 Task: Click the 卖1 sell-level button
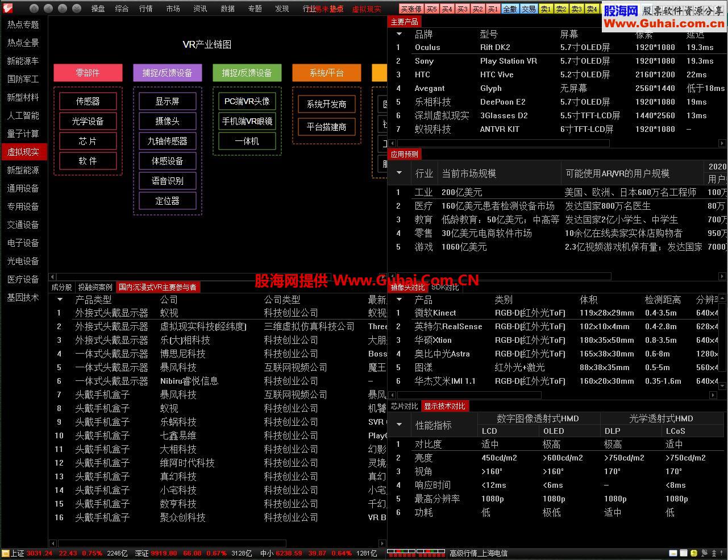coord(546,9)
